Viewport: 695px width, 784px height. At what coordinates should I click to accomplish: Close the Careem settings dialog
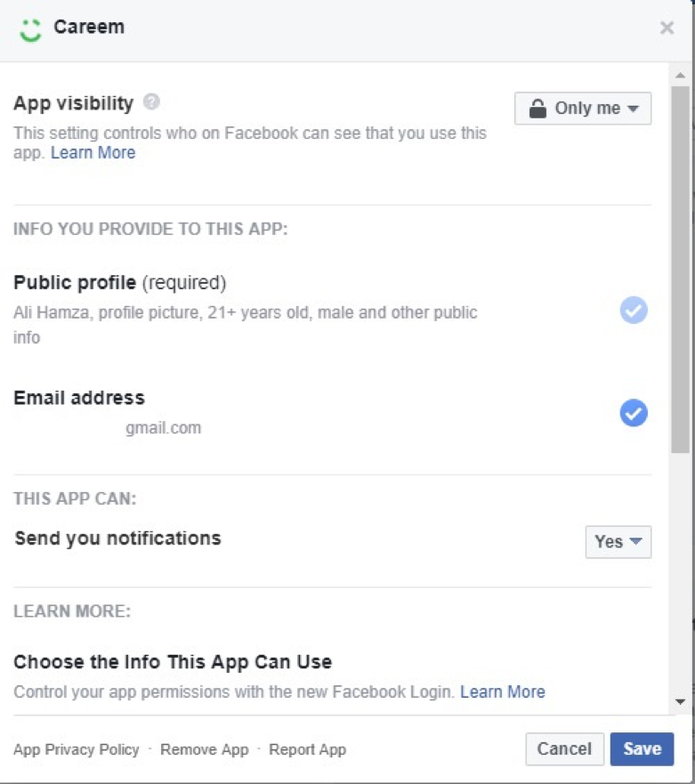[667, 28]
